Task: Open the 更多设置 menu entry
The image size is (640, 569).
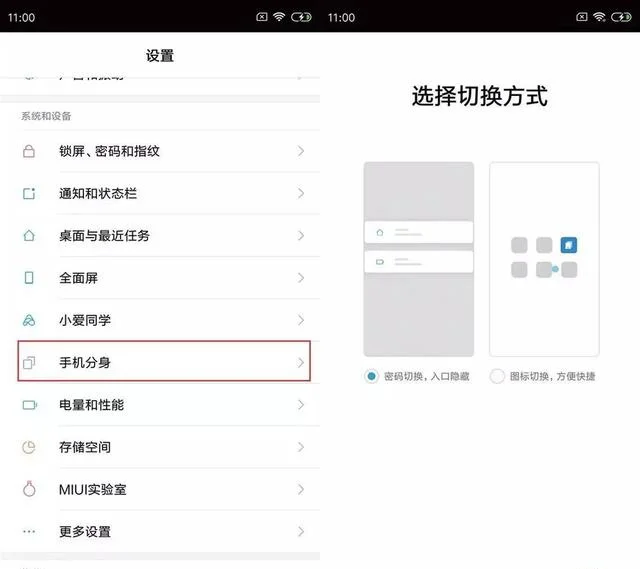Action: point(160,531)
